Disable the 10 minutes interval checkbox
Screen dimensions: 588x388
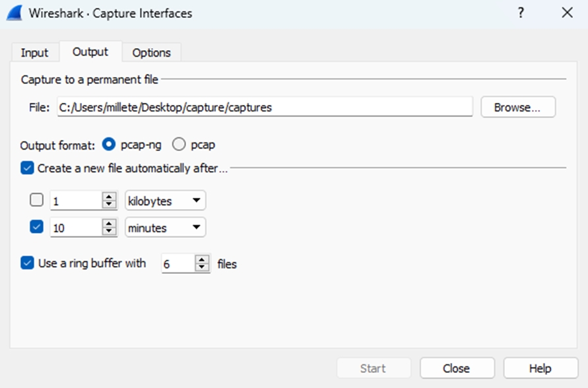point(36,227)
